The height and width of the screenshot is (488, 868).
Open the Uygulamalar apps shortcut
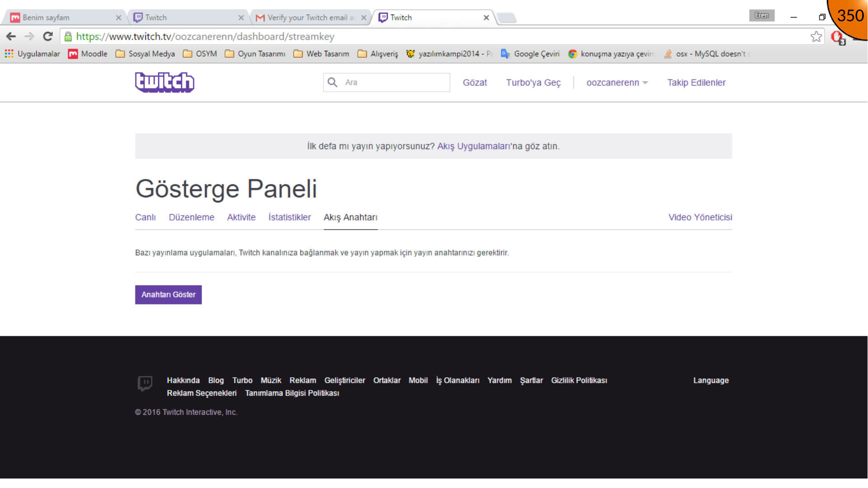[x=33, y=54]
